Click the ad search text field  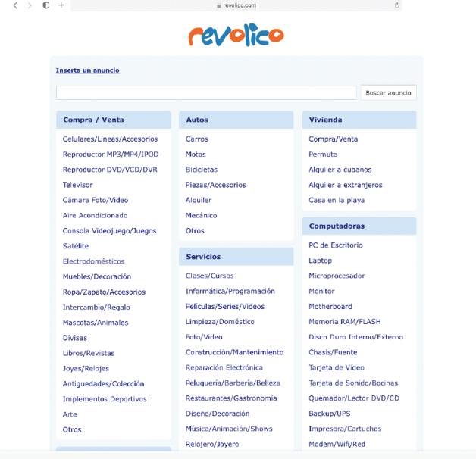[x=206, y=92]
